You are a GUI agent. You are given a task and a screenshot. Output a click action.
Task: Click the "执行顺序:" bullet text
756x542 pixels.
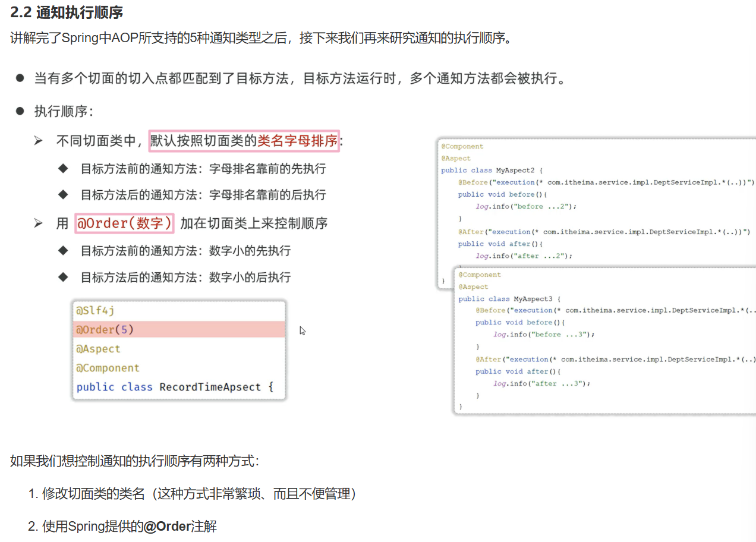(x=64, y=112)
